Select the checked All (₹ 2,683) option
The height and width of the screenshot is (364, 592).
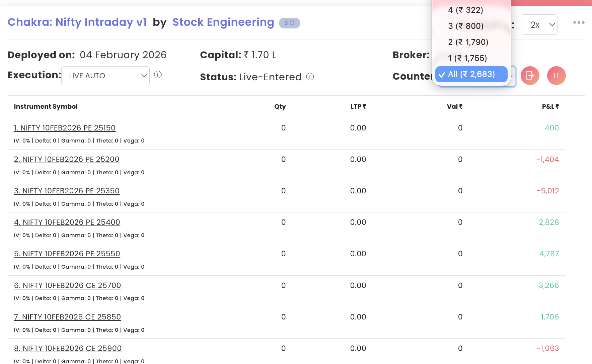click(471, 74)
